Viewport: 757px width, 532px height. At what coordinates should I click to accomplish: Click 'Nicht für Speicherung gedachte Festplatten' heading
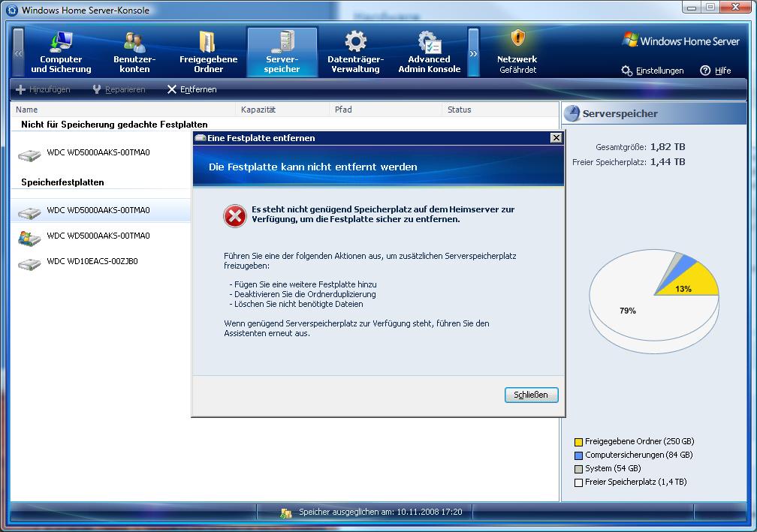click(x=114, y=125)
